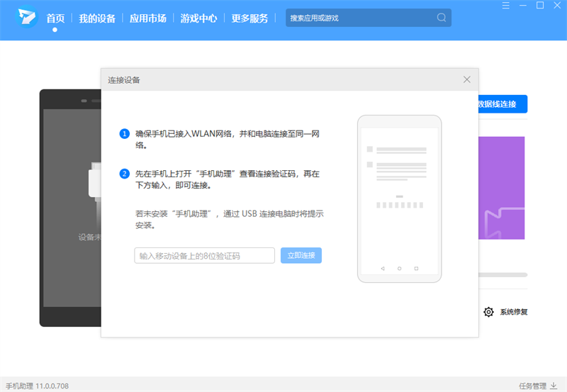Open 系统修复 link
567x392 pixels.
tap(513, 312)
